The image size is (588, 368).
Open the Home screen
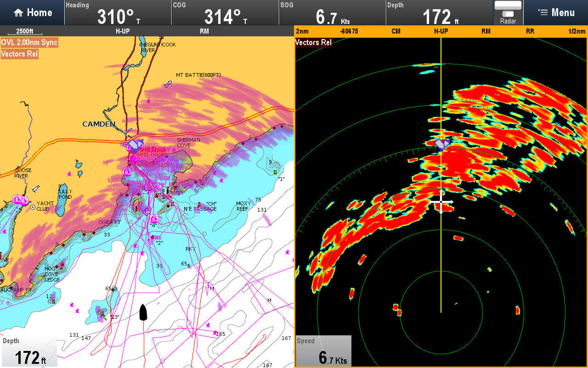click(x=32, y=12)
